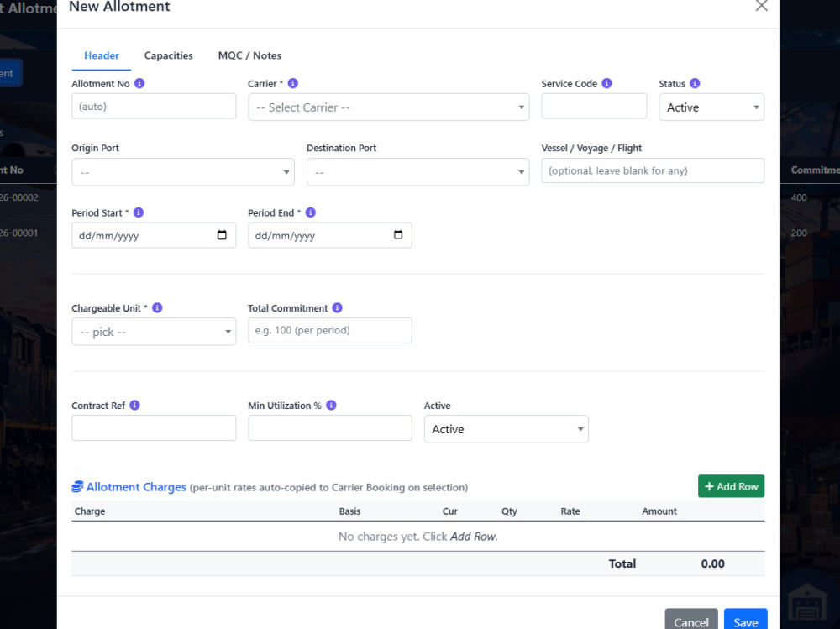This screenshot has height=629, width=840.
Task: Open Period Start calendar picker icon
Action: point(222,235)
